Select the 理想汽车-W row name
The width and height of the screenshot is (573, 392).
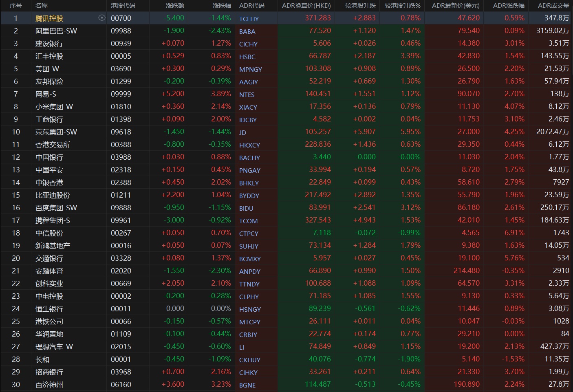54,347
